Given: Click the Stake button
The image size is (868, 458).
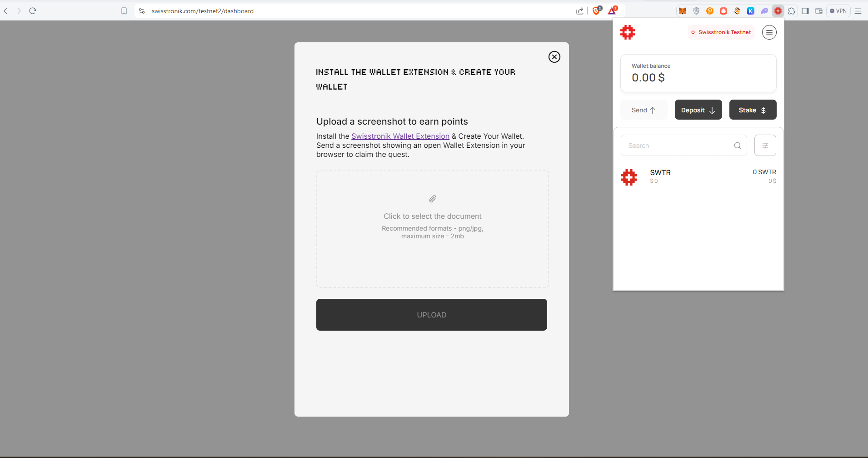Looking at the screenshot, I should click(x=753, y=110).
